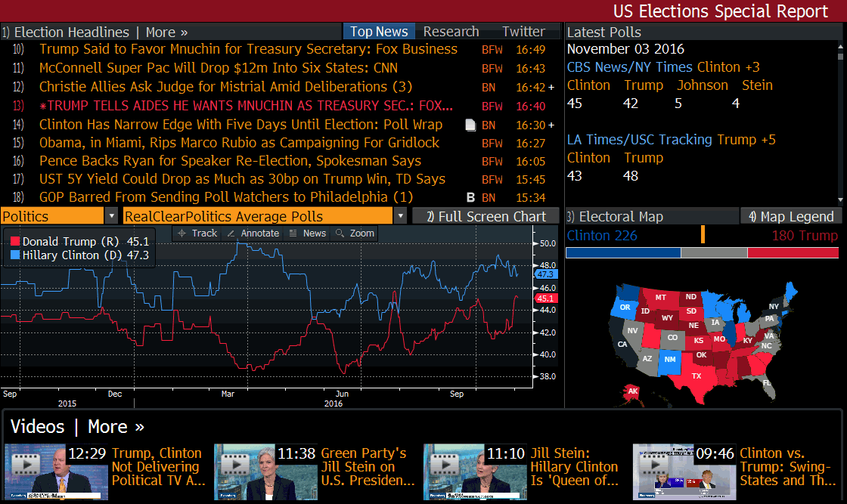This screenshot has height=504, width=847.
Task: Click the Track crosshair icon on chart
Action: 182,233
